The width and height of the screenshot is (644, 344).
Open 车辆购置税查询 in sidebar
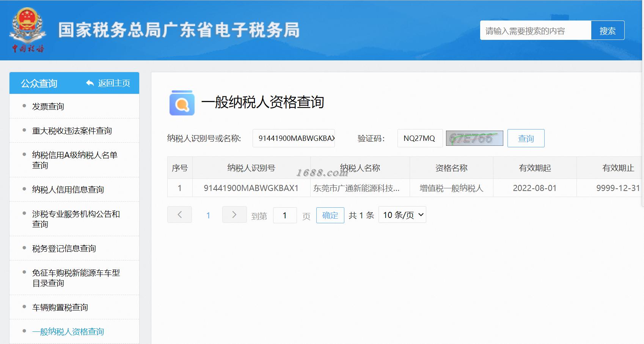(x=60, y=307)
